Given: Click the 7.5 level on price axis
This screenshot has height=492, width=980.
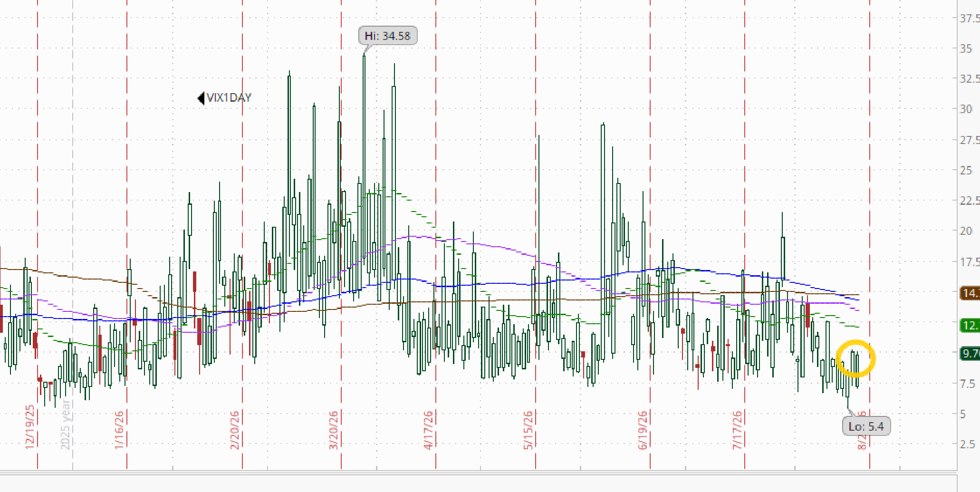Looking at the screenshot, I should click(x=968, y=384).
